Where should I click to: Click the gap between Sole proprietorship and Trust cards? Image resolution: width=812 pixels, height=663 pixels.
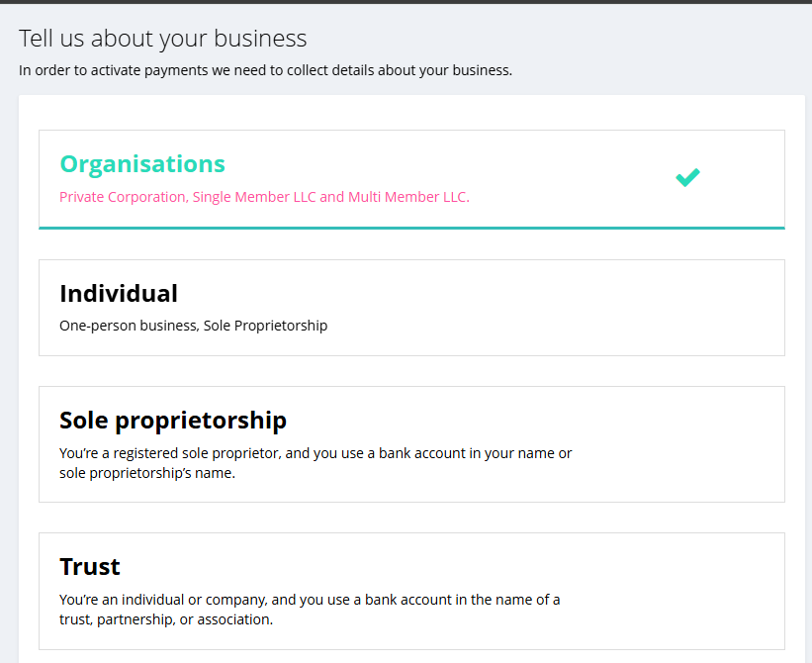coord(411,518)
